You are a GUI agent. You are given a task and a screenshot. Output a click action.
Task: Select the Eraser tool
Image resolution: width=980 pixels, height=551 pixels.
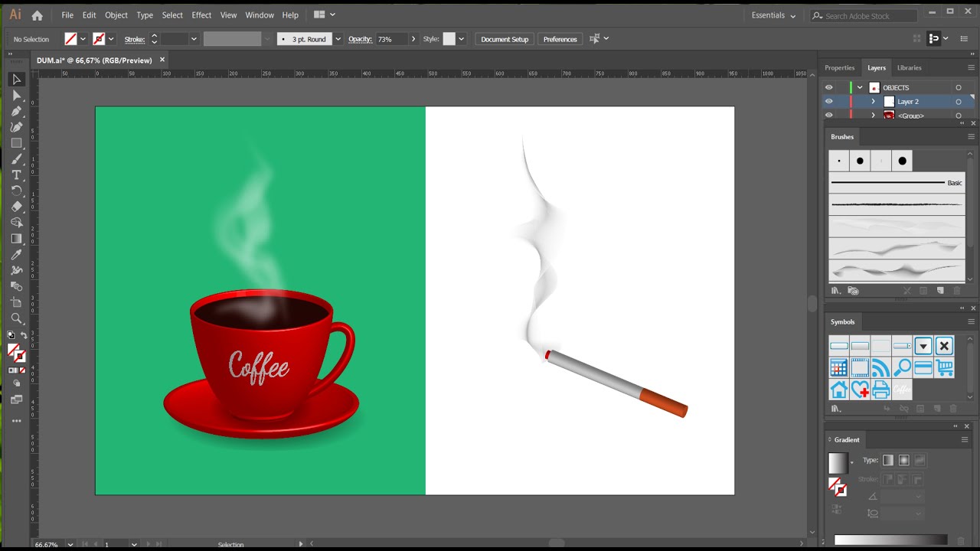coord(16,207)
